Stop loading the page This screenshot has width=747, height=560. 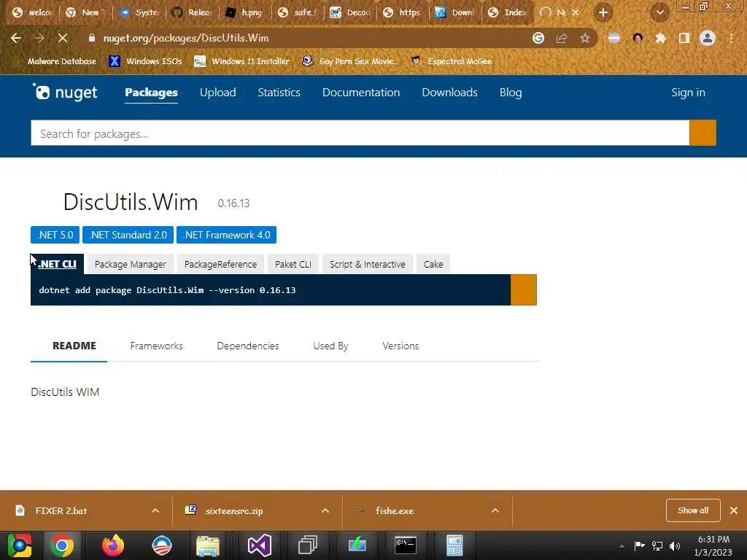point(63,38)
